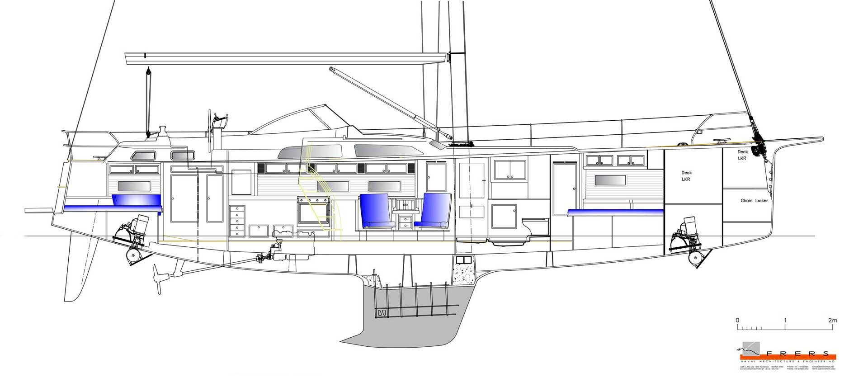
Task: Click the Deck LKR label nearest bow
Action: (742, 155)
